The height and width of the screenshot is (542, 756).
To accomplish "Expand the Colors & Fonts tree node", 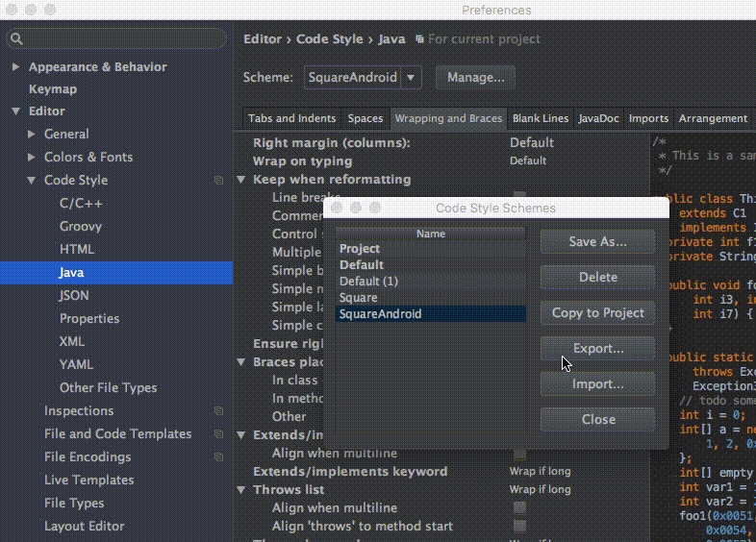I will (x=32, y=157).
